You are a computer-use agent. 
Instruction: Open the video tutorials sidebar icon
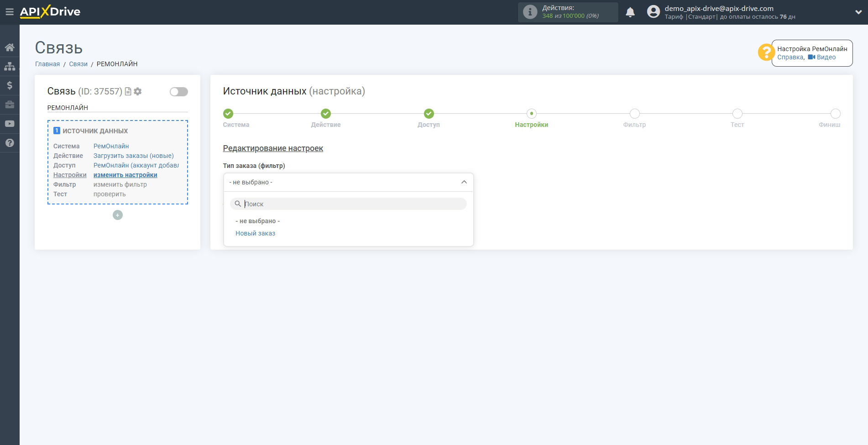[x=10, y=124]
